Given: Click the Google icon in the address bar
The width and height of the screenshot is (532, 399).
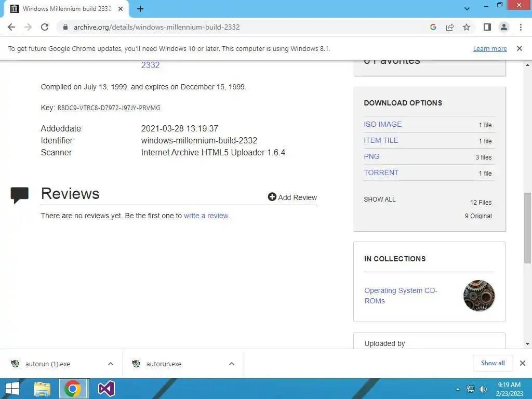Looking at the screenshot, I should [433, 27].
